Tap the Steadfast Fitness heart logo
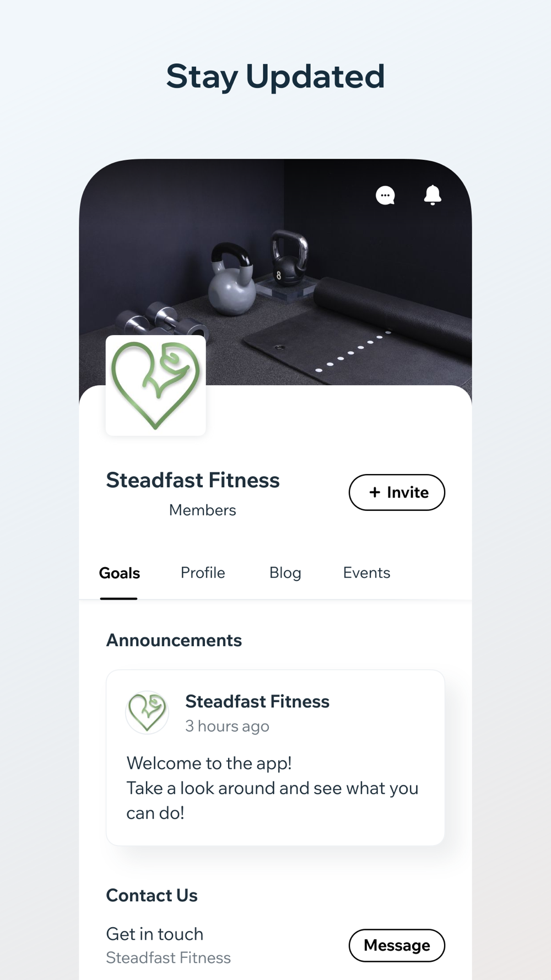The width and height of the screenshot is (551, 980). click(x=155, y=385)
